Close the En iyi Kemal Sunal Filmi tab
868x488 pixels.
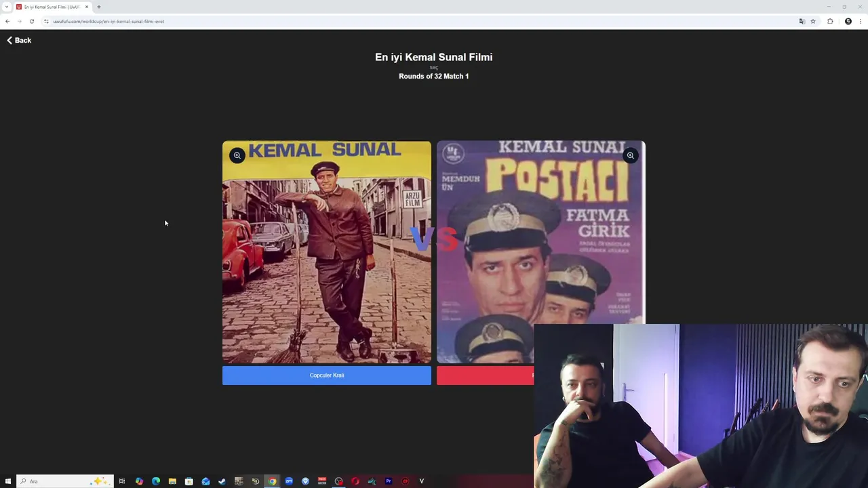(x=87, y=7)
